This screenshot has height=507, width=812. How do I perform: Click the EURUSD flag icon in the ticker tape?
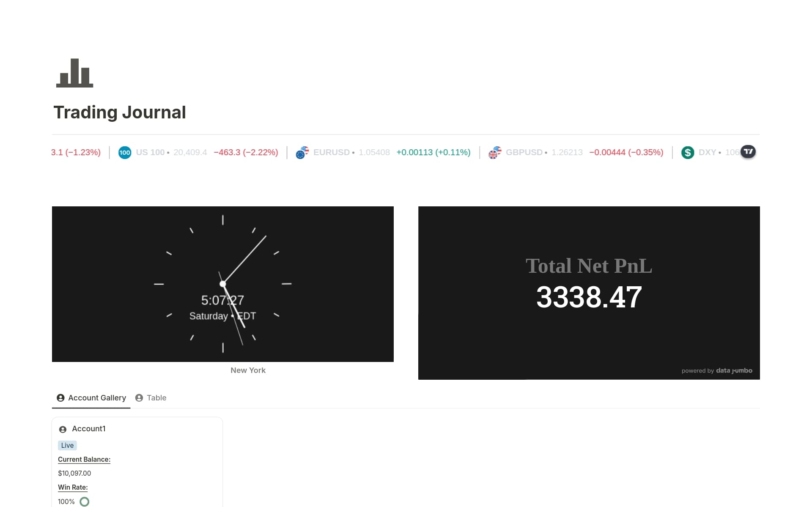302,152
